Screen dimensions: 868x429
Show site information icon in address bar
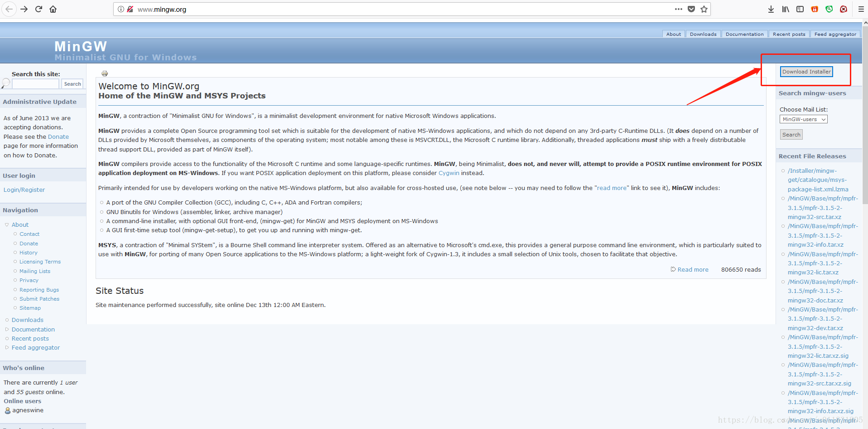pyautogui.click(x=121, y=9)
